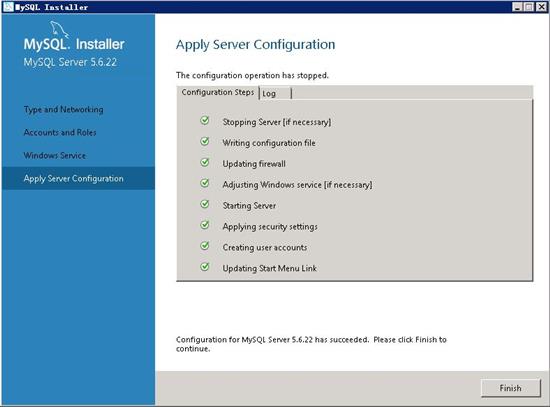Click 'Updating firewall' step text
Image resolution: width=550 pixels, height=407 pixels.
coord(254,164)
